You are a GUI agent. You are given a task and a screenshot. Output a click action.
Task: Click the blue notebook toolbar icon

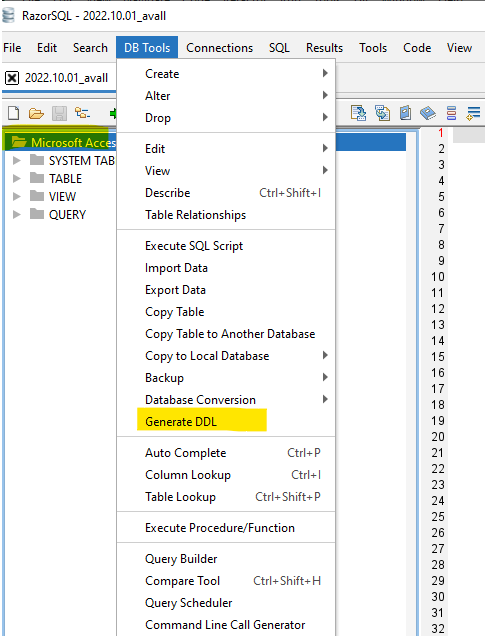405,113
